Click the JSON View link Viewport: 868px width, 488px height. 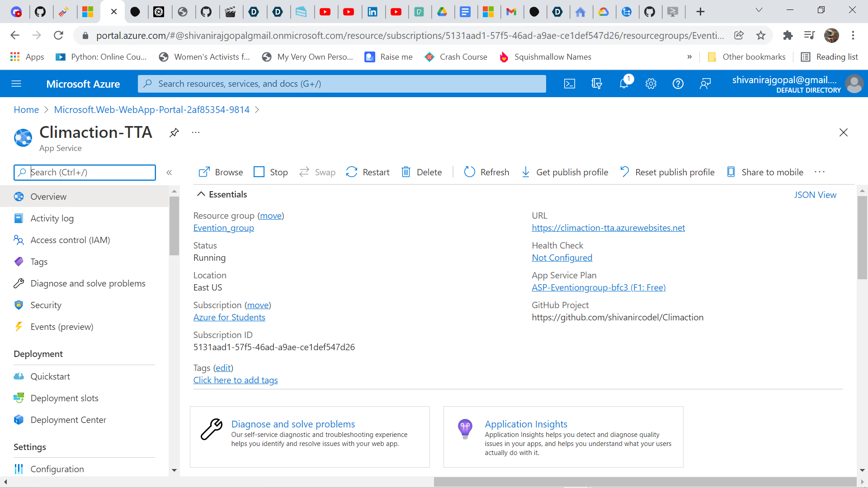pos(815,195)
